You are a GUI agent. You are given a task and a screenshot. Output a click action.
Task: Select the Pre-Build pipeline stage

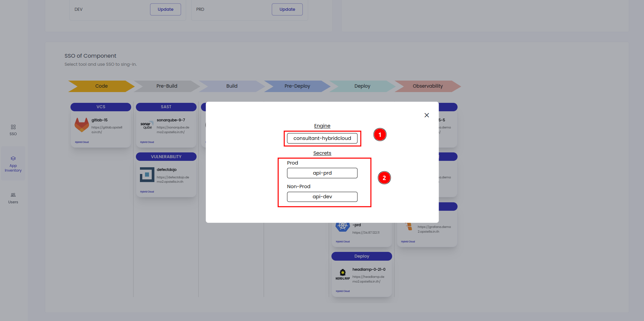point(167,86)
